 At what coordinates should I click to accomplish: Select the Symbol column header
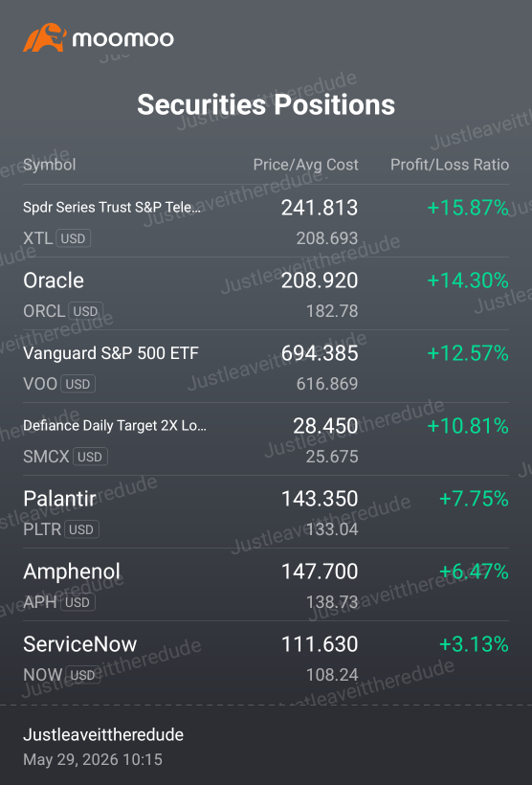point(50,165)
